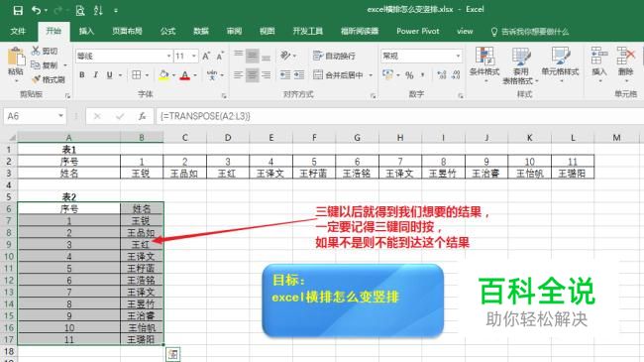Viewport: 644px width, 362px height.
Task: Apply percent style
Action: click(409, 75)
